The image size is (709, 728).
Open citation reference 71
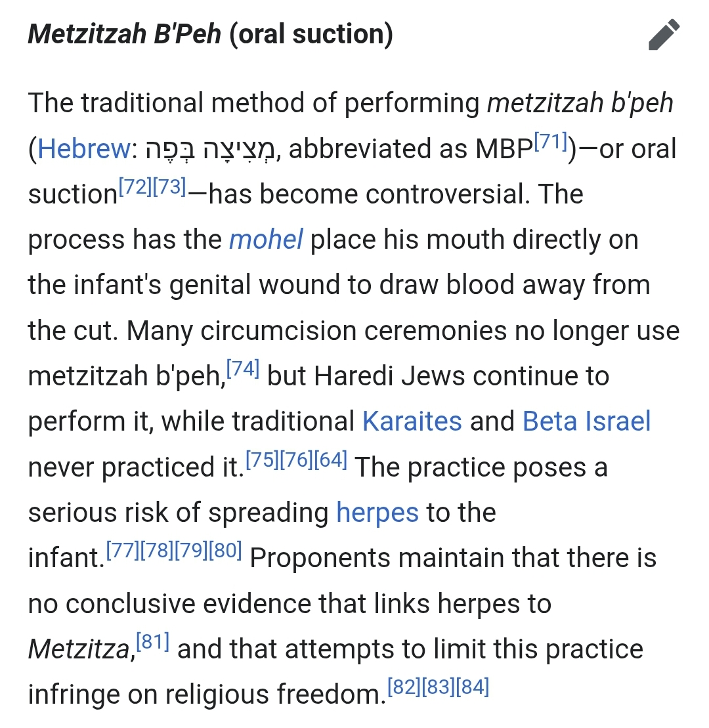[x=551, y=141]
